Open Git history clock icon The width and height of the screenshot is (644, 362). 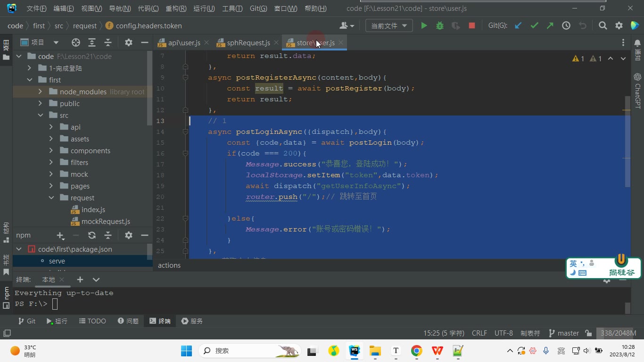[x=566, y=26]
